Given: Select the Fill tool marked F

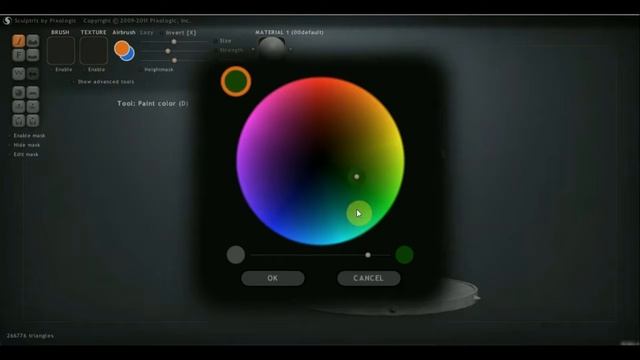Looking at the screenshot, I should [x=18, y=55].
